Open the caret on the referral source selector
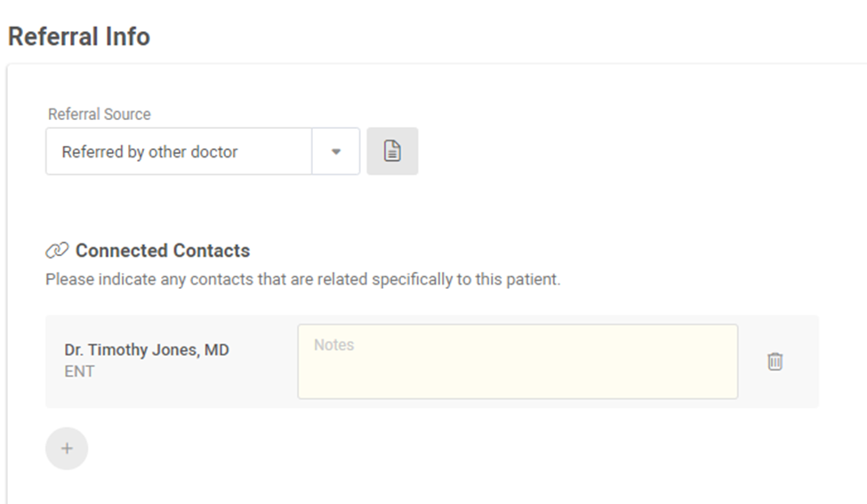 (x=335, y=151)
